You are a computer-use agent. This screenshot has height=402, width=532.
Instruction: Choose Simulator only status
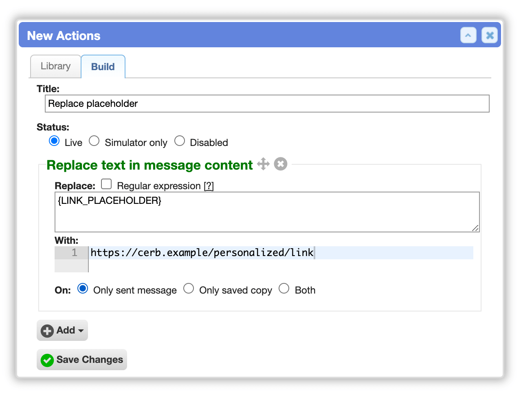coord(94,141)
